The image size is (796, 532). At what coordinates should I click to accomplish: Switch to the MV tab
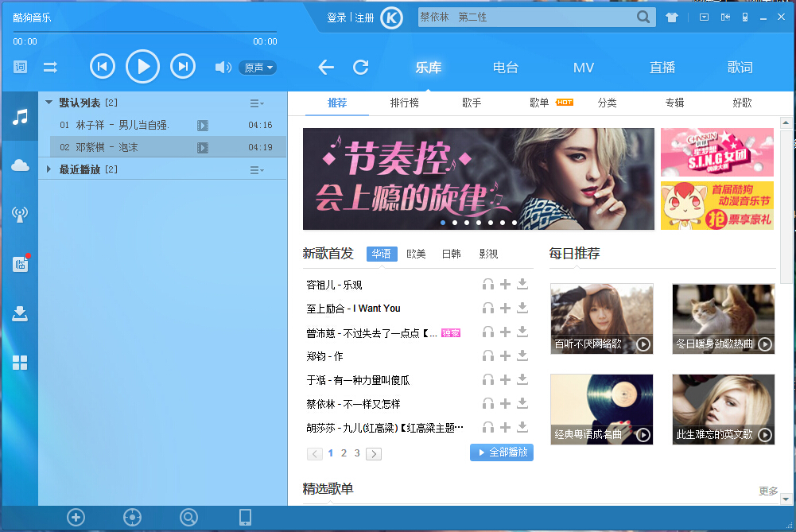point(584,68)
